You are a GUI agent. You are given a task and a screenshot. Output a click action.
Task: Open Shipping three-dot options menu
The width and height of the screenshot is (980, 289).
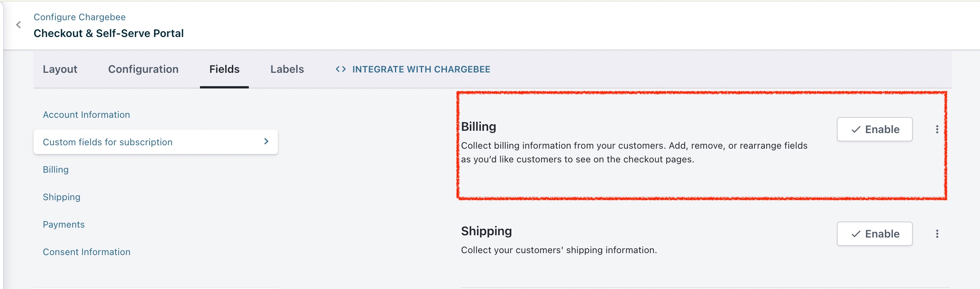pos(937,234)
